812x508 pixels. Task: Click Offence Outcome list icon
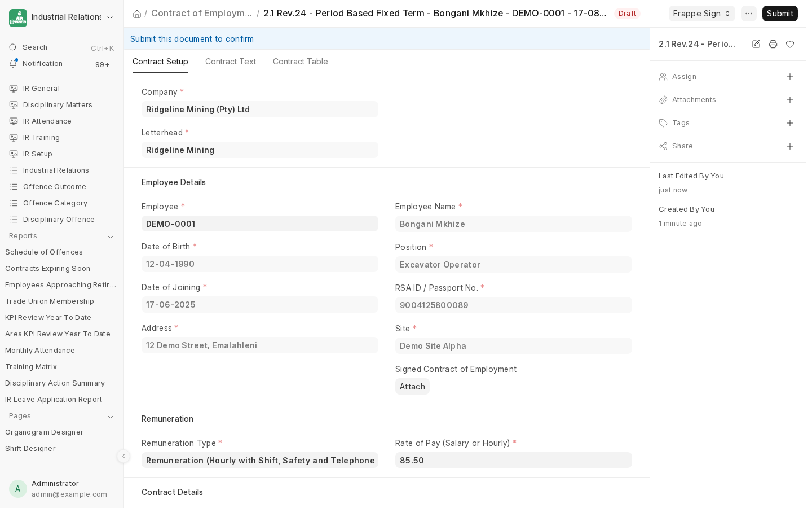pos(14,187)
